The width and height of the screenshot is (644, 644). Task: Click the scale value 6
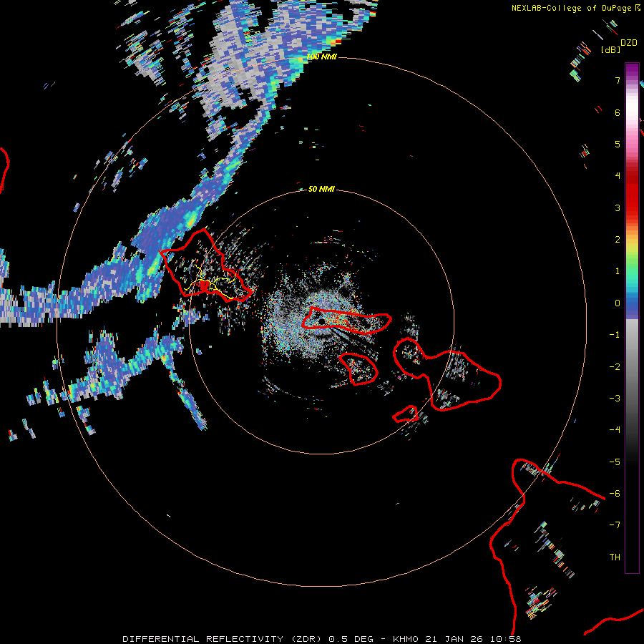pyautogui.click(x=618, y=112)
